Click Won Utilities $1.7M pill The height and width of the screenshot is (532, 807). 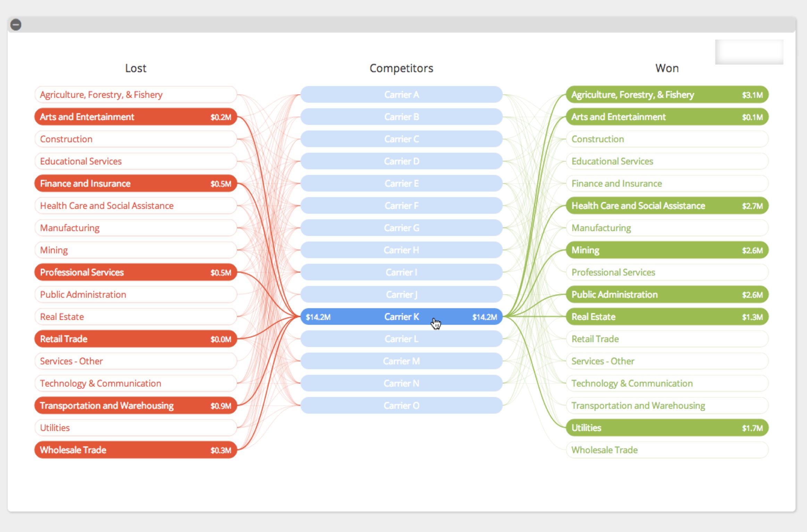666,428
